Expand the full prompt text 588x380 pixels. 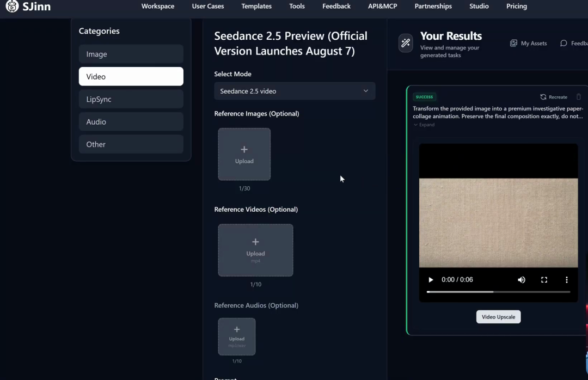424,125
